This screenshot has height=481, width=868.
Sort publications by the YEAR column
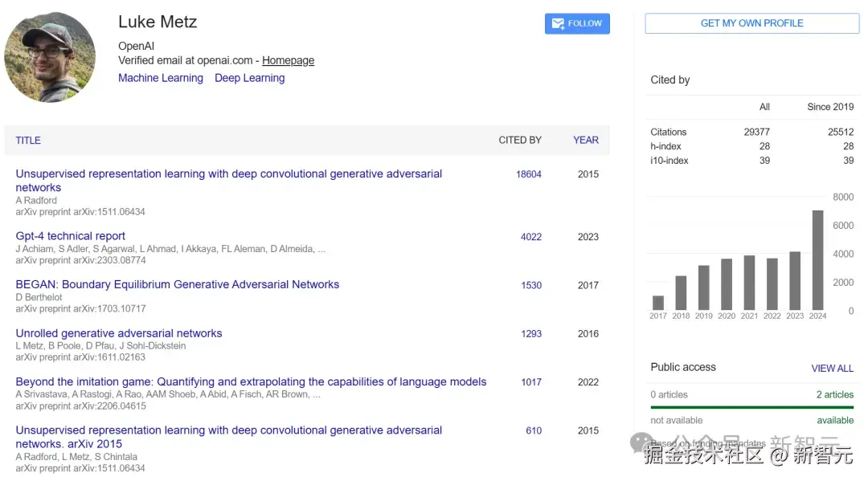585,140
